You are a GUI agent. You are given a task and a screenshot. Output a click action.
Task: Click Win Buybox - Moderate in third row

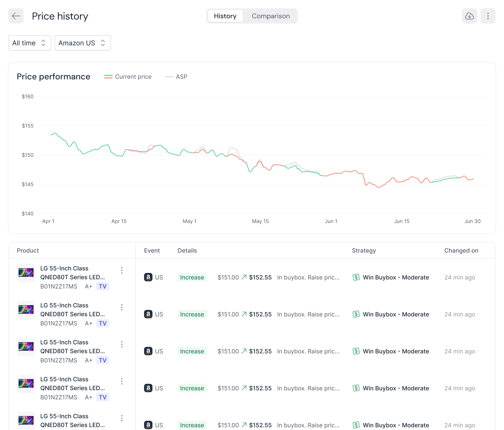[395, 351]
